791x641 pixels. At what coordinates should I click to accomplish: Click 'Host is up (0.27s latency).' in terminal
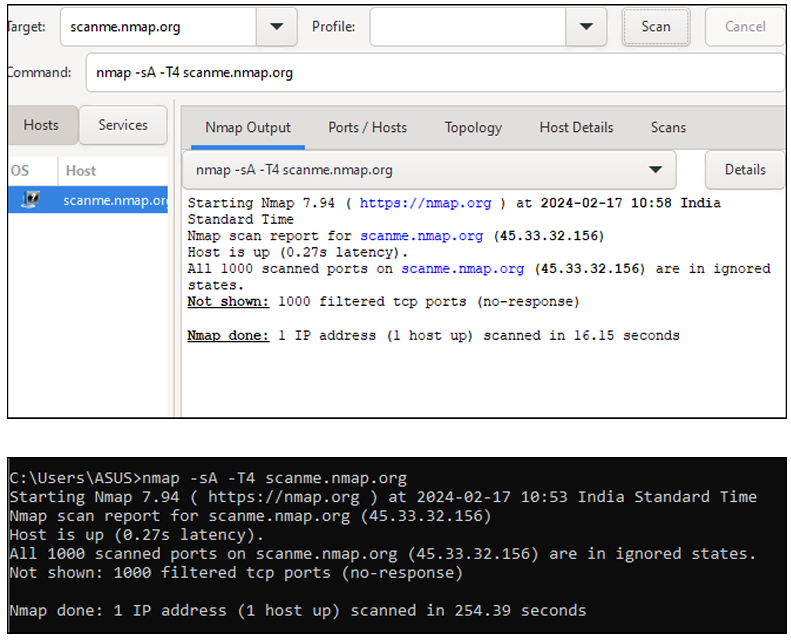click(136, 535)
